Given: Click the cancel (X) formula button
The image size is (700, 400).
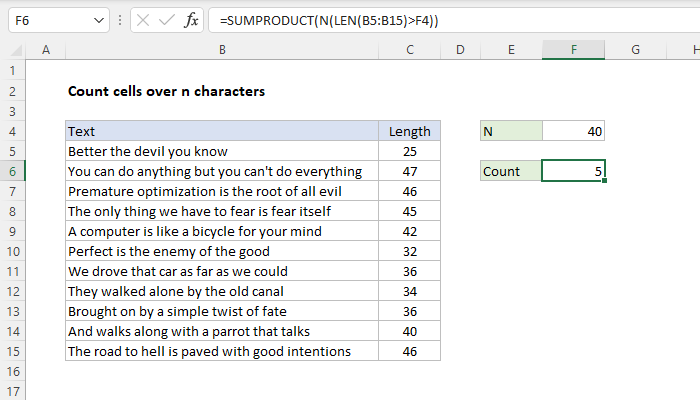Looking at the screenshot, I should coord(143,20).
